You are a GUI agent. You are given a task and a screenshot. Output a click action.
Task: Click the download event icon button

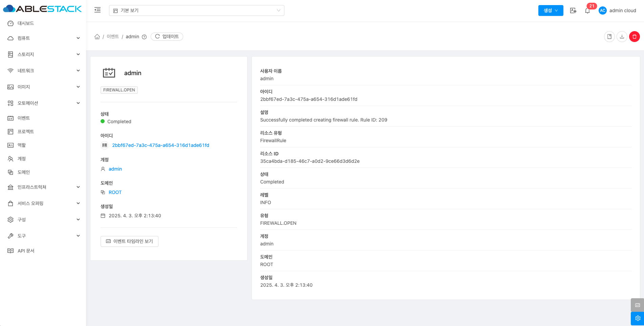point(622,37)
